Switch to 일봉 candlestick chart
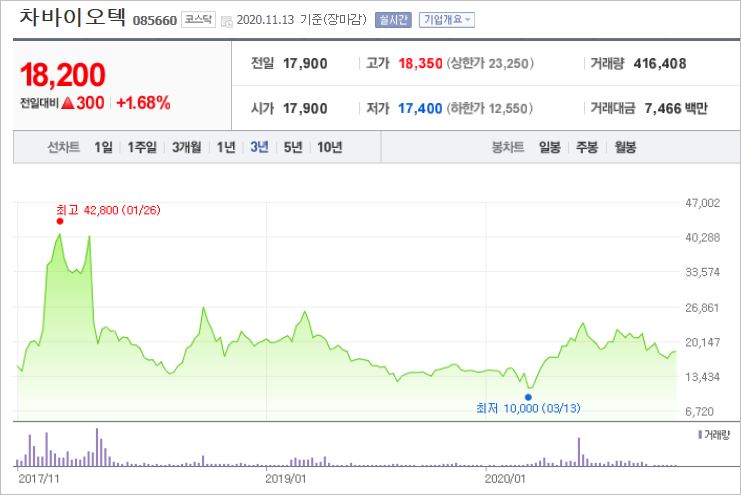Image resolution: width=741 pixels, height=495 pixels. coord(550,148)
